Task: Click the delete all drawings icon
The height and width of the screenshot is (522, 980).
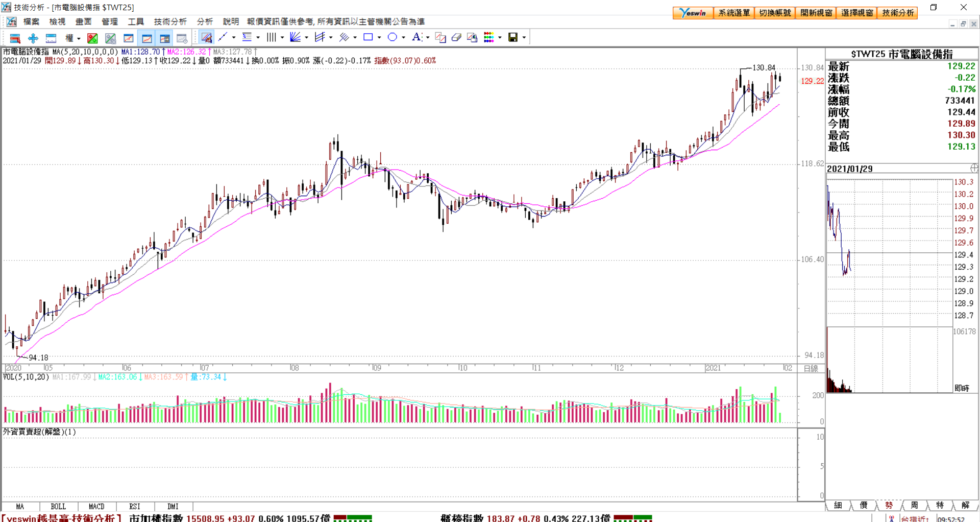Action: click(x=472, y=38)
